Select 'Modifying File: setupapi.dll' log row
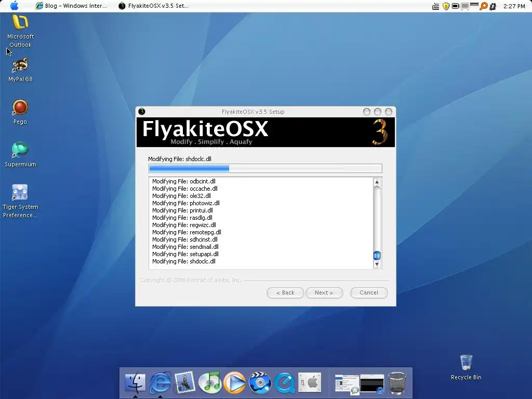 [185, 254]
